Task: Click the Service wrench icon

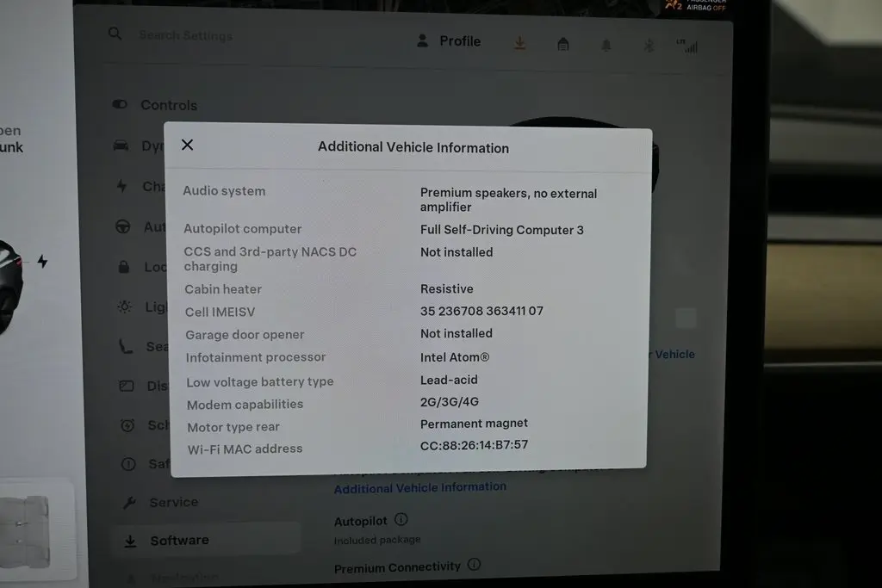Action: [129, 502]
